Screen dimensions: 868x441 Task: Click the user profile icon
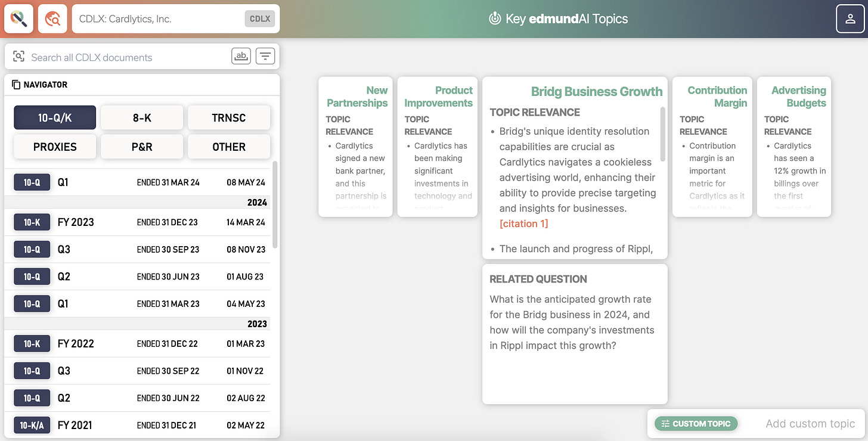point(850,19)
